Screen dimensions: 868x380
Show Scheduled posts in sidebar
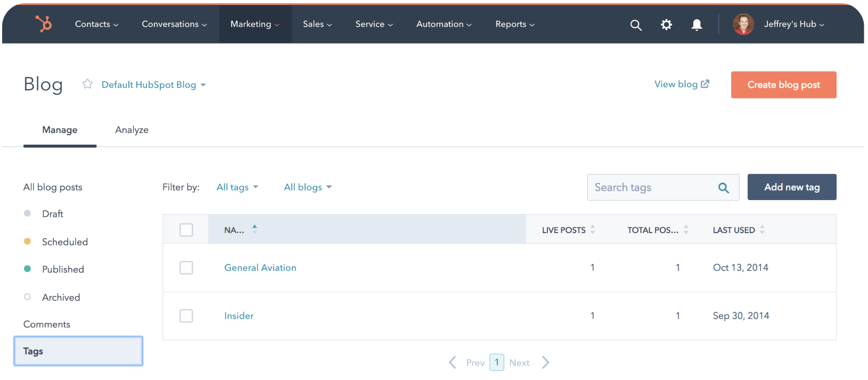click(x=64, y=242)
